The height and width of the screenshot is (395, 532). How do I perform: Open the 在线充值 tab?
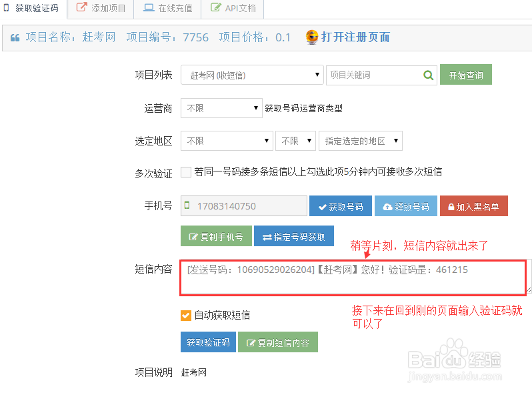click(167, 8)
